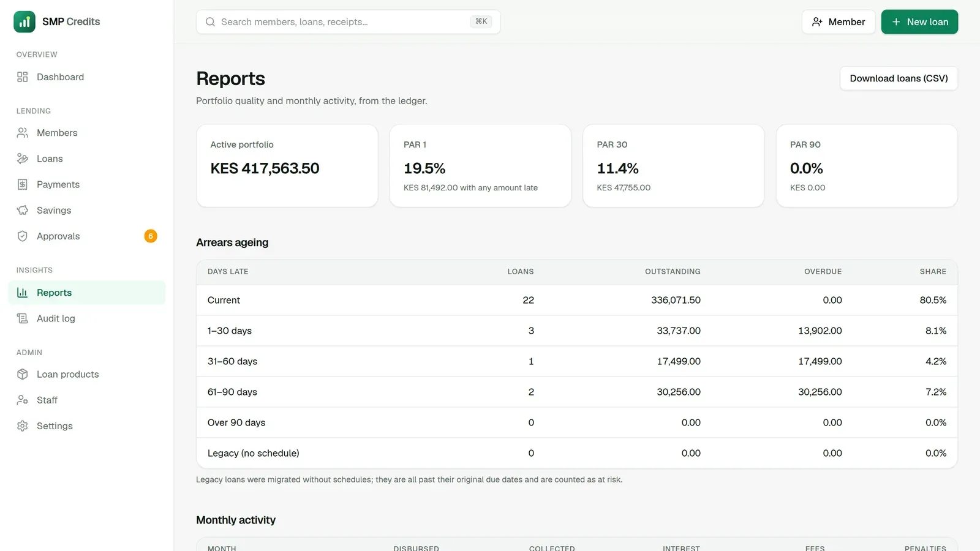Open the Savings page
The width and height of the screenshot is (980, 551).
point(87,210)
